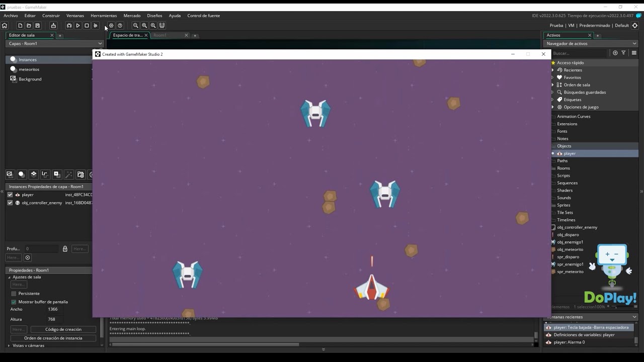Image resolution: width=644 pixels, height=362 pixels.
Task: Open Game Options gear icon
Action: (x=111, y=26)
